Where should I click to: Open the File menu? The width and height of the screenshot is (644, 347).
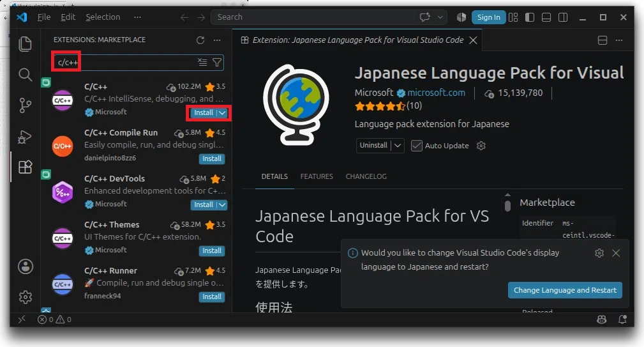(44, 17)
